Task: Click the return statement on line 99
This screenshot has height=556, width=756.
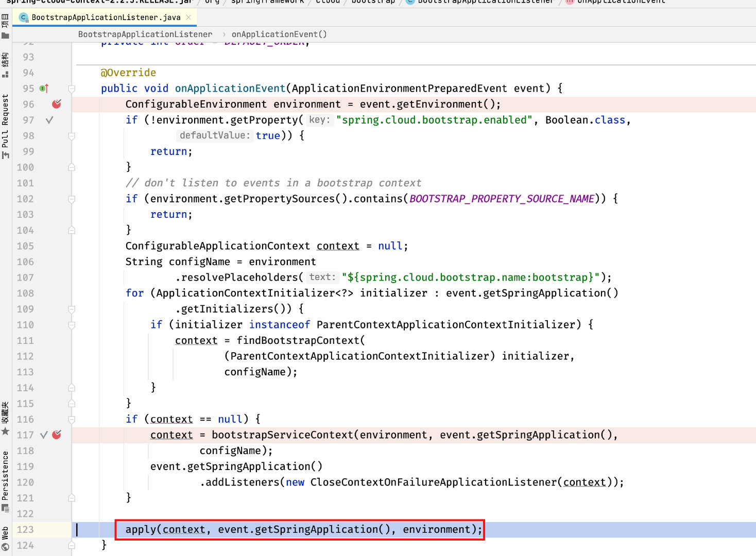Action: 171,151
